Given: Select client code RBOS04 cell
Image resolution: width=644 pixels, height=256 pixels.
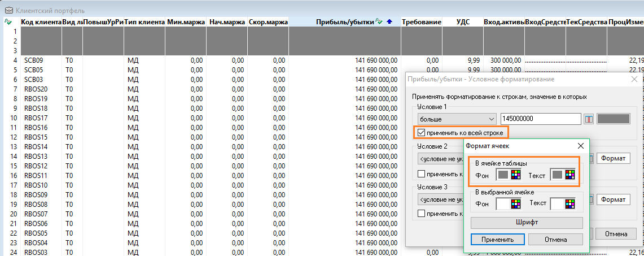Looking at the screenshot, I should tap(41, 242).
